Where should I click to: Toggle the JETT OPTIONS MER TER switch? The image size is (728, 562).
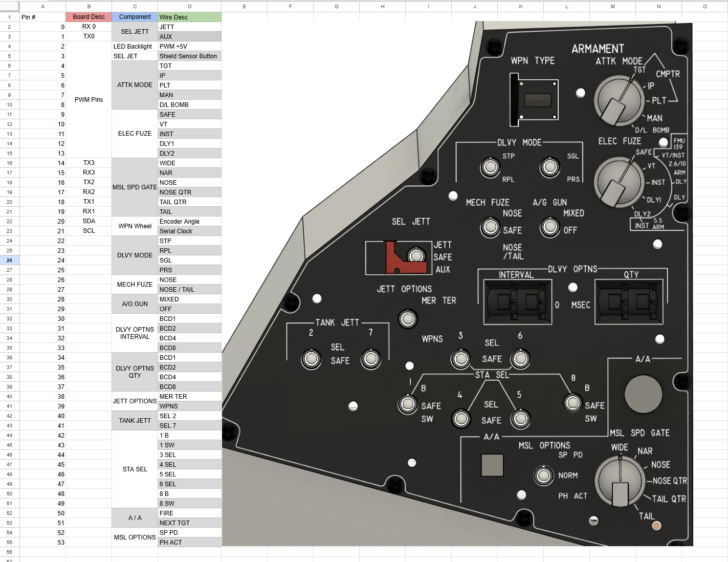click(x=408, y=319)
